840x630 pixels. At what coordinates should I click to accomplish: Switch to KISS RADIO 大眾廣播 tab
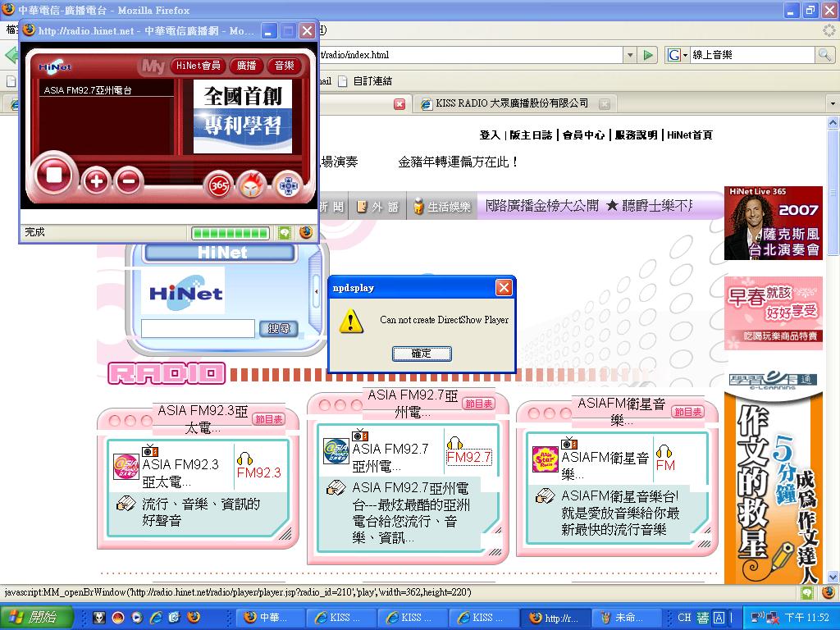click(512, 103)
